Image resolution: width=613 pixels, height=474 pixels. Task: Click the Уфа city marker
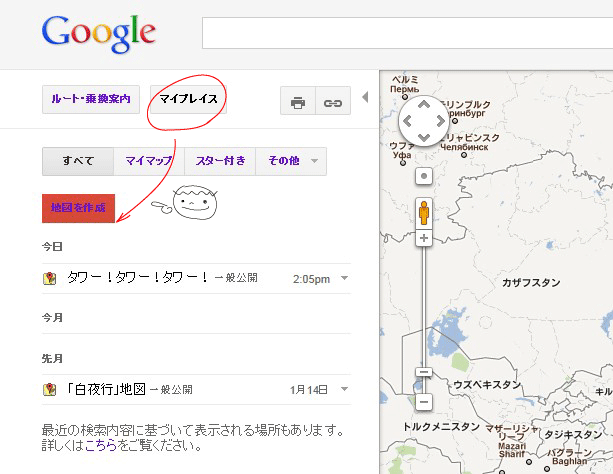pos(403,163)
